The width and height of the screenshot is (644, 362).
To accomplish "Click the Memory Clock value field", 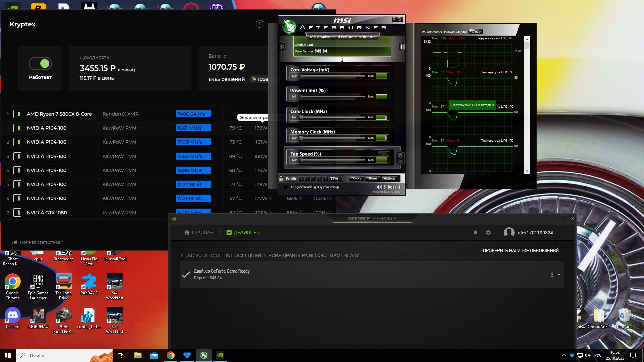I will pyautogui.click(x=382, y=138).
